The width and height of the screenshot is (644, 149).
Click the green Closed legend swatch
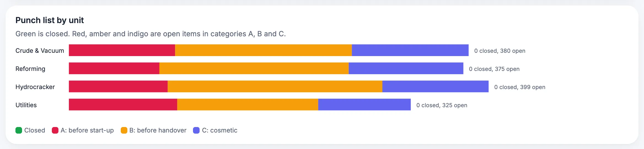pos(19,130)
